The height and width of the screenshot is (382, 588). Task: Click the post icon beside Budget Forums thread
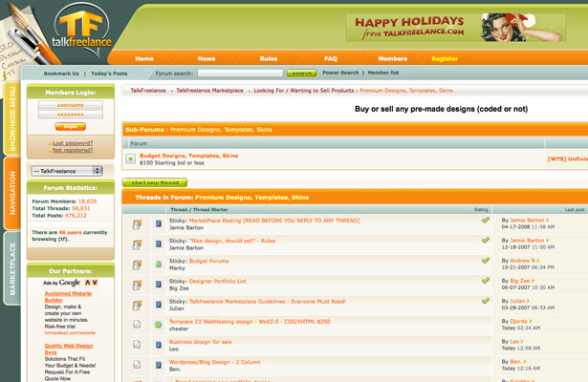(x=159, y=264)
